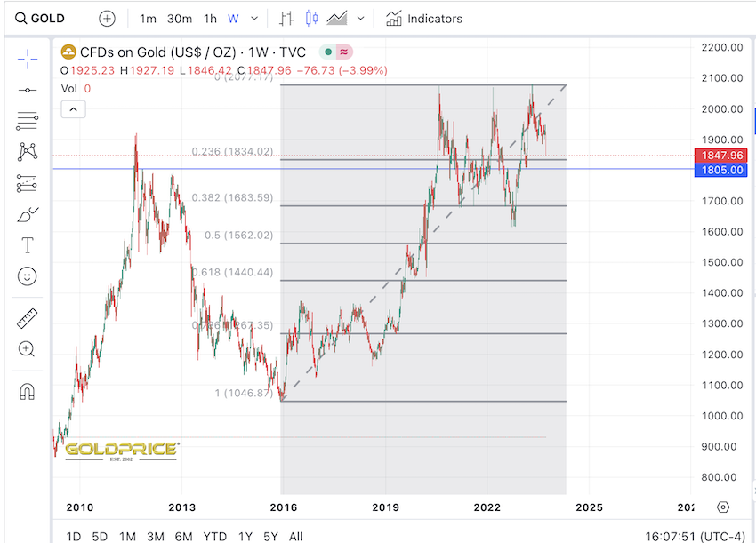
Task: Click the O1925.23 open value
Action: [88, 70]
